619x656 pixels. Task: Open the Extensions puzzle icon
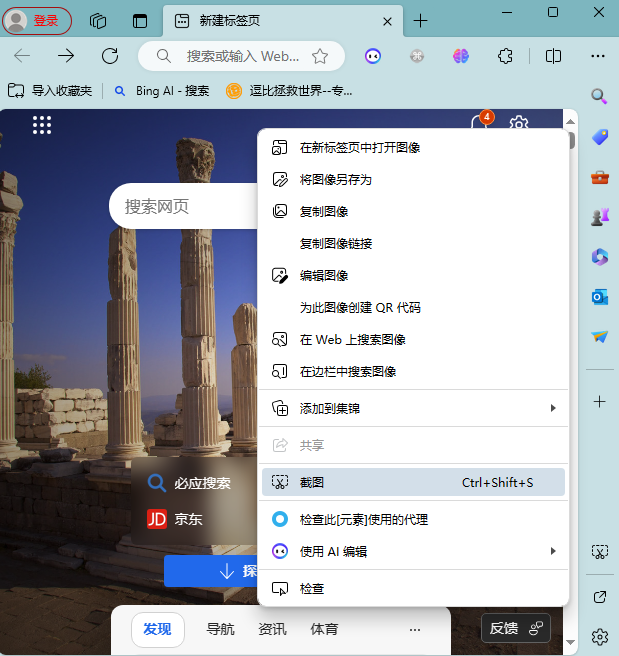[506, 56]
